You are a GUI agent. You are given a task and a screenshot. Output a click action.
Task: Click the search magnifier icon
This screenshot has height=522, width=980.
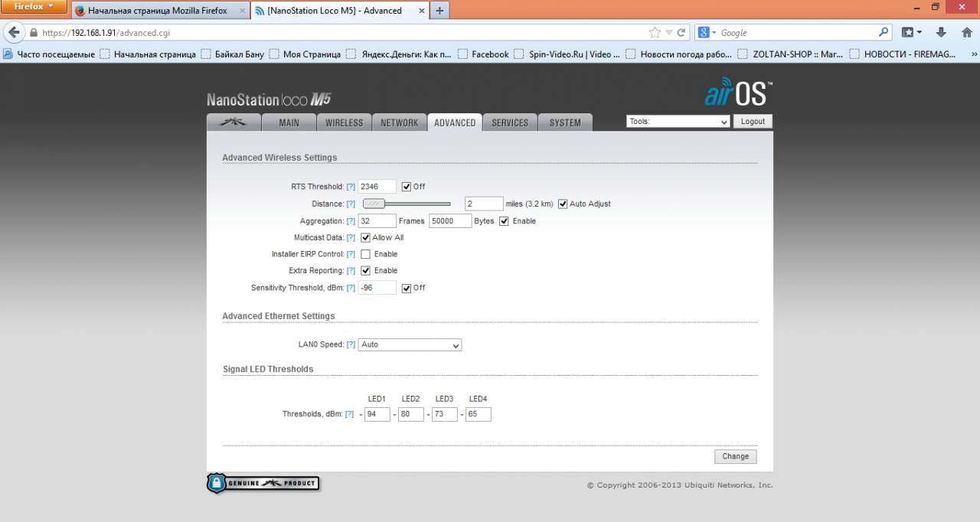[x=884, y=32]
